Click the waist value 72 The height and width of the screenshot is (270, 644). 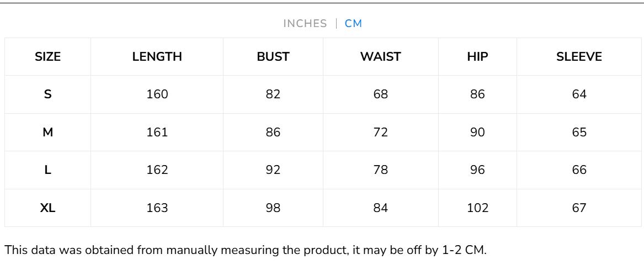point(381,133)
